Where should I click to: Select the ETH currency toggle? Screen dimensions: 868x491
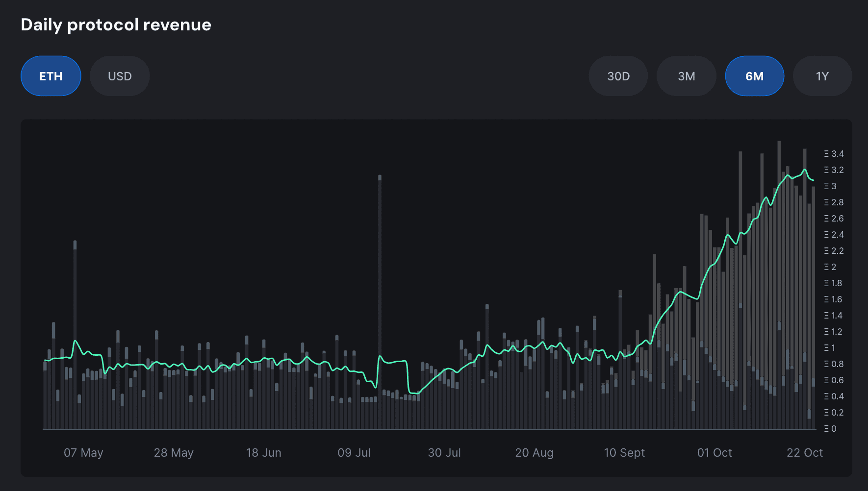pos(51,76)
